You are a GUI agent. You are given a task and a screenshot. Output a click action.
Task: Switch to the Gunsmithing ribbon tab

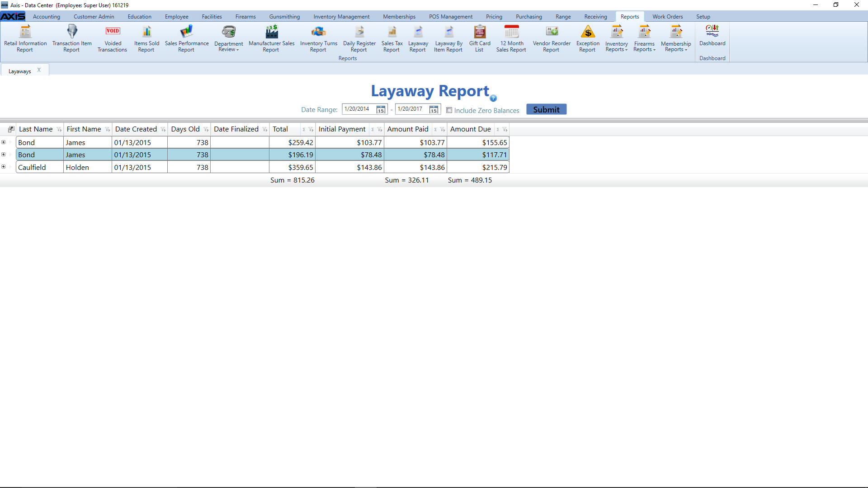[284, 17]
